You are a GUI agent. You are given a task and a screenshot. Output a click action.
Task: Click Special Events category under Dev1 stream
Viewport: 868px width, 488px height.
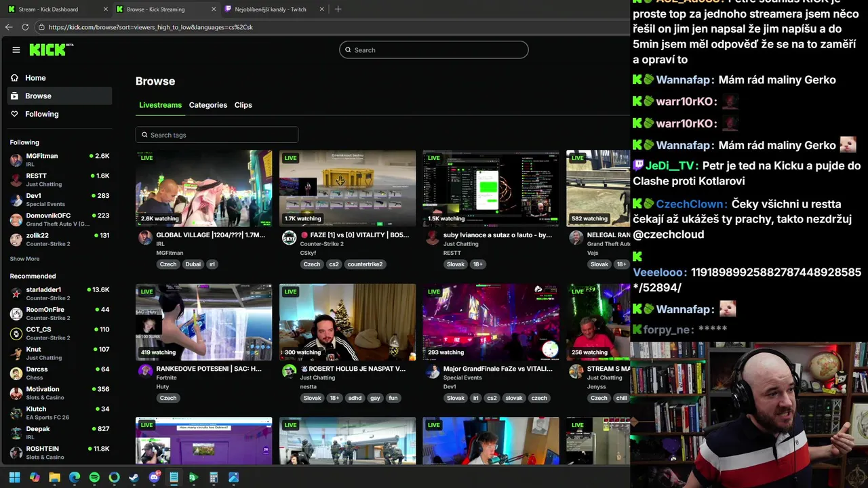462,378
